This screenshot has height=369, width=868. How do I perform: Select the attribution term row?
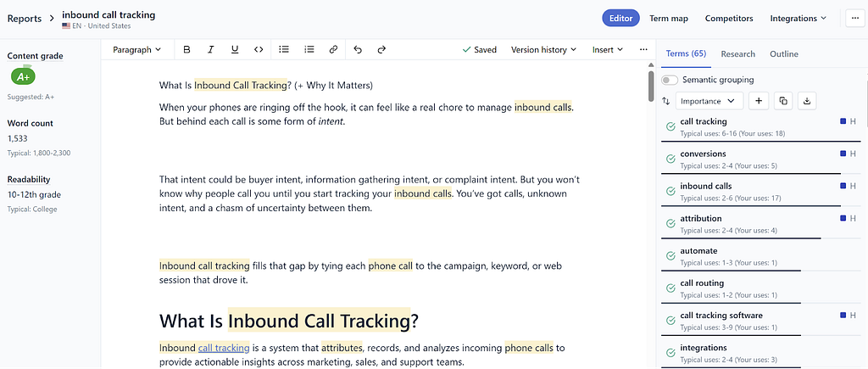click(x=761, y=223)
